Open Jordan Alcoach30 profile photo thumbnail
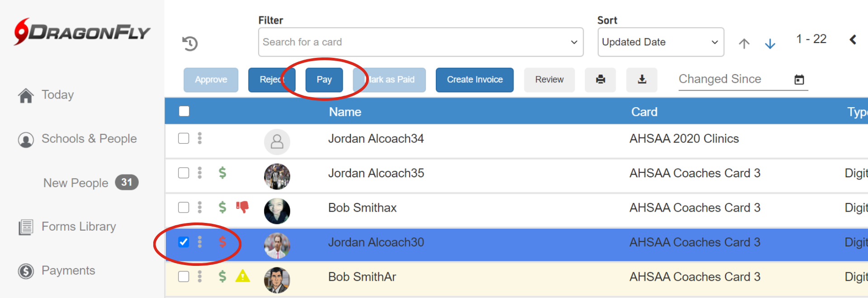Image resolution: width=868 pixels, height=298 pixels. click(277, 245)
